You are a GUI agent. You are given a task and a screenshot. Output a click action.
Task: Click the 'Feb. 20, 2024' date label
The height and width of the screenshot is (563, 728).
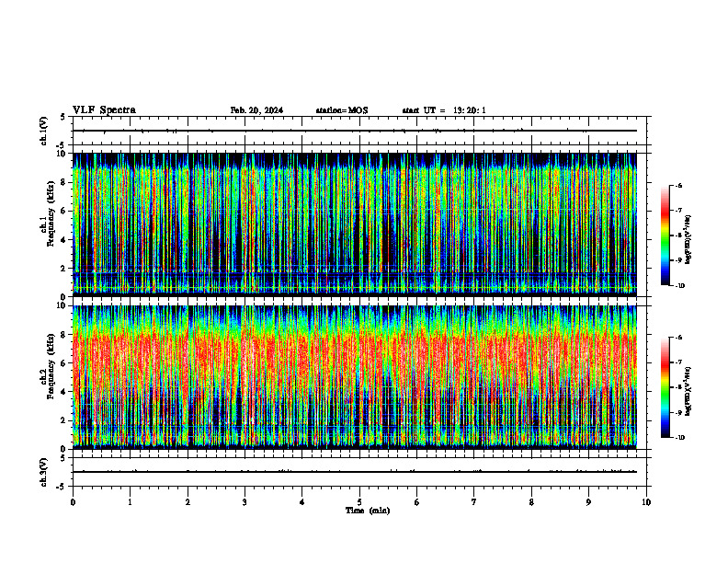click(256, 110)
